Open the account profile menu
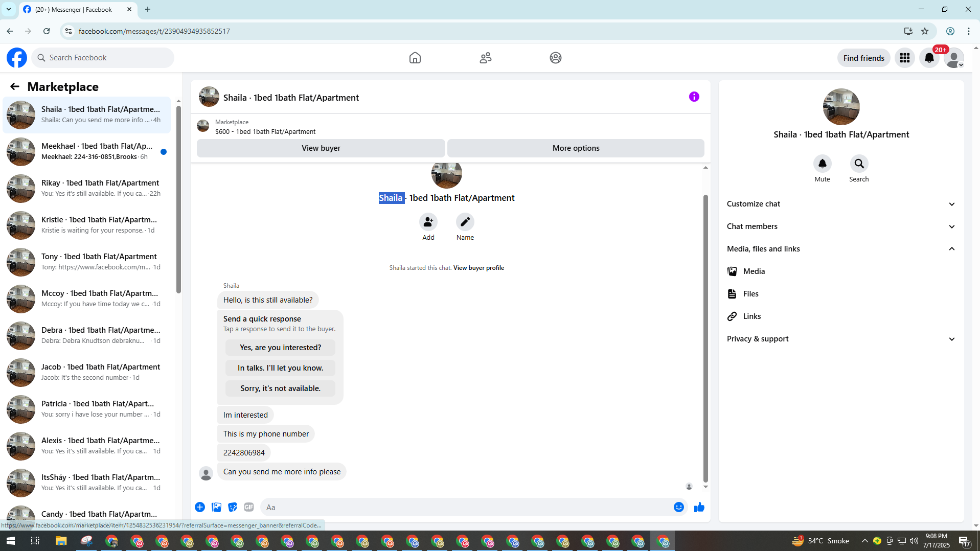Screen dimensions: 980x551 (x=954, y=58)
